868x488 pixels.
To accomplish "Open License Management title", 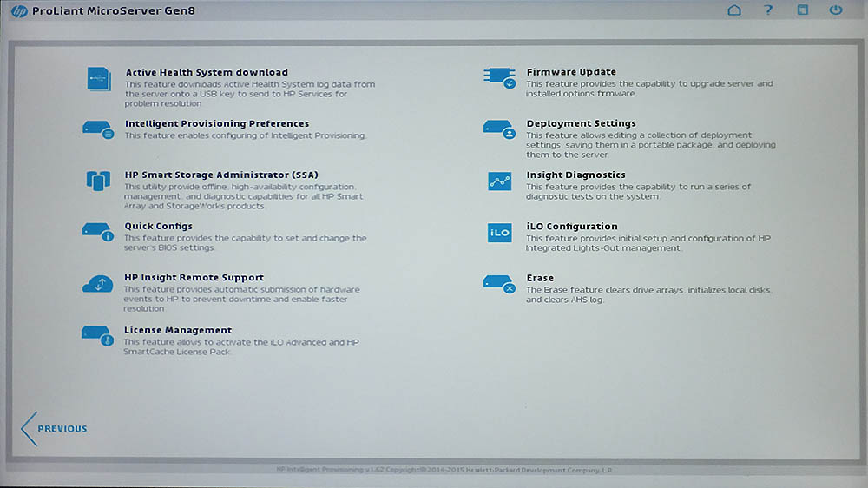I will tap(178, 330).
